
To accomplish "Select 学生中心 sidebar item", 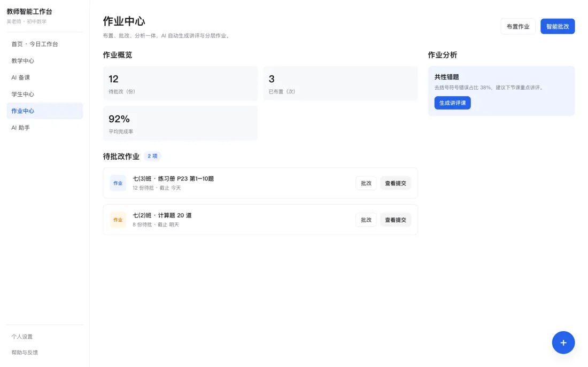I will 44,94.
